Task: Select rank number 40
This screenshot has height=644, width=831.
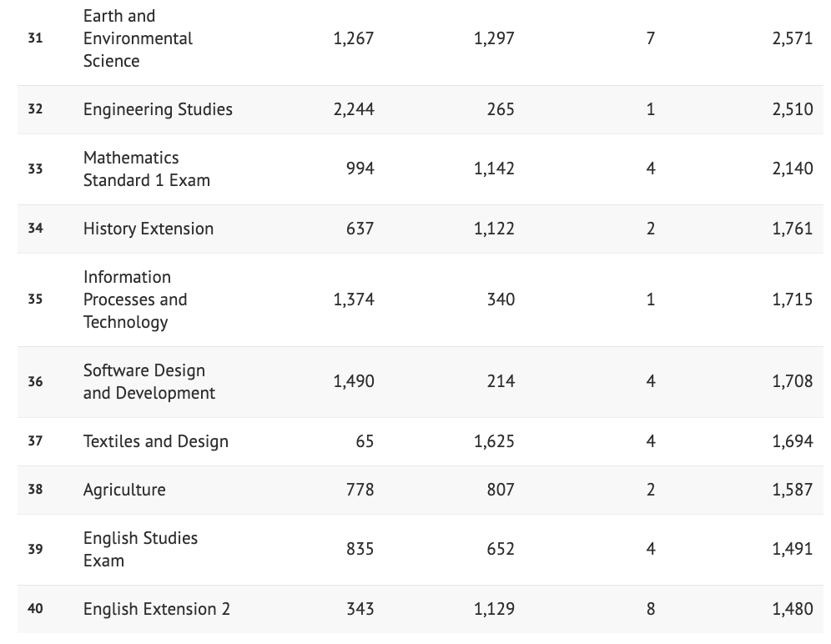Action: coord(35,609)
